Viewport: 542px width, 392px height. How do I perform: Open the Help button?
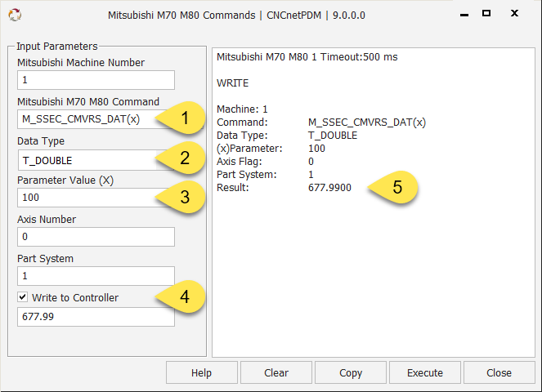click(x=202, y=372)
